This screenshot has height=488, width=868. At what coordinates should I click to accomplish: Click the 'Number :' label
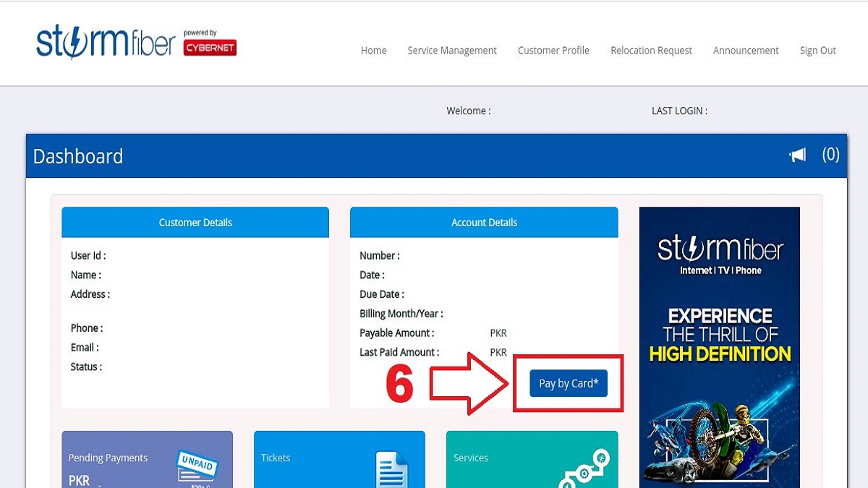380,256
